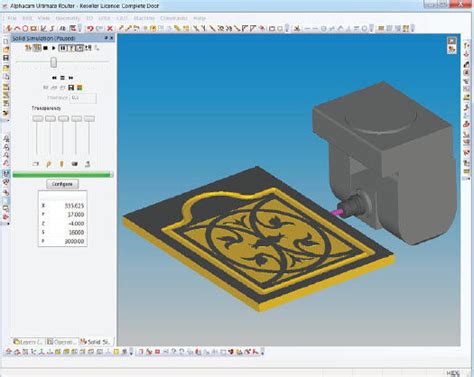Click the colored grid icon in simulation panel
The image size is (474, 377).
pyautogui.click(x=79, y=88)
